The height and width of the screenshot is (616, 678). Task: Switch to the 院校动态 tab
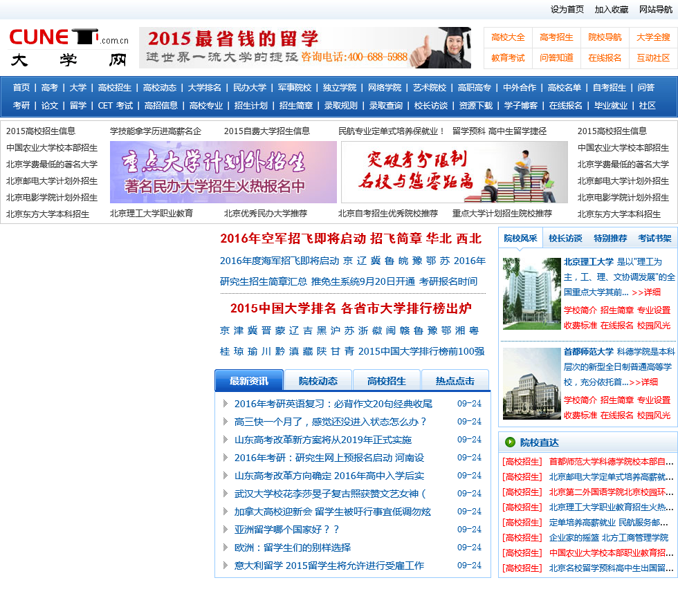(x=318, y=380)
